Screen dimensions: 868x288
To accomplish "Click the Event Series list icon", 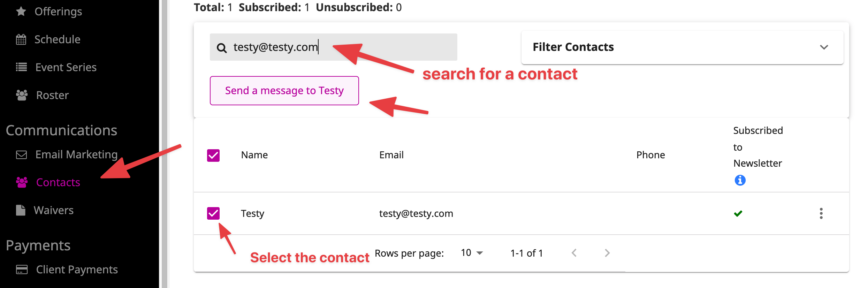I will [21, 67].
